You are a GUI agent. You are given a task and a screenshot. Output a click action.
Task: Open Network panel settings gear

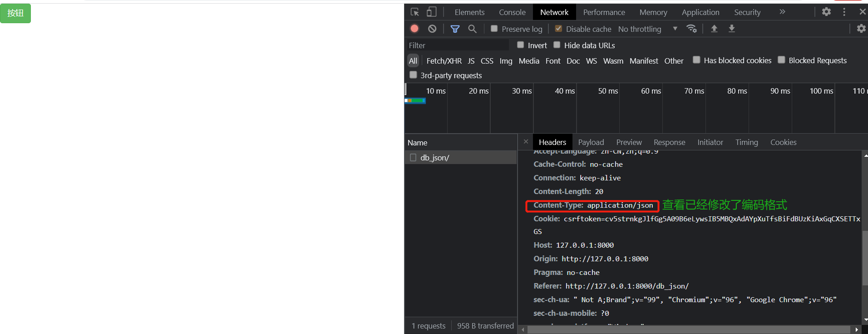point(861,29)
